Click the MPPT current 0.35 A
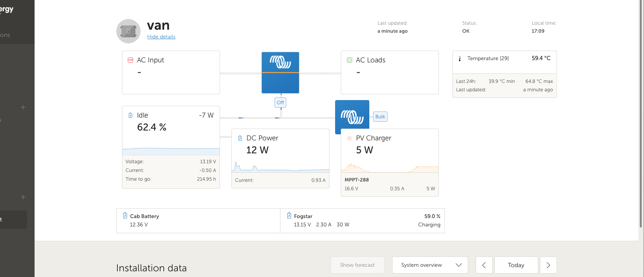The width and height of the screenshot is (644, 277). [x=397, y=189]
